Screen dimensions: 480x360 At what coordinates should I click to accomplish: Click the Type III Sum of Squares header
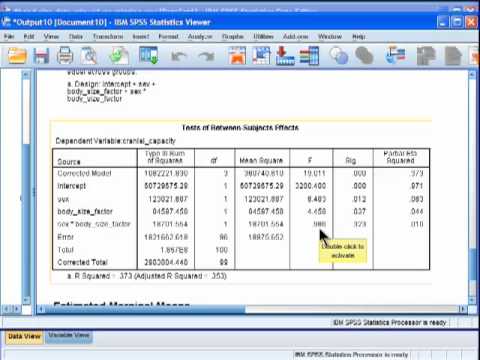(165, 157)
